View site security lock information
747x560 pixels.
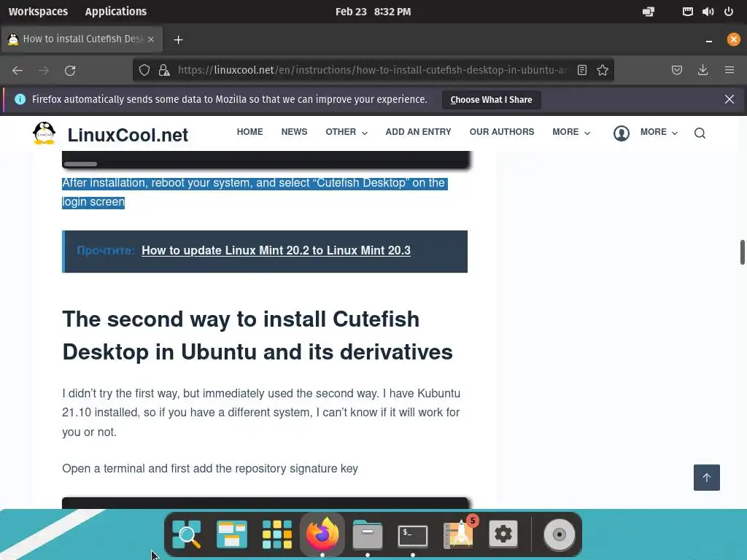(x=164, y=71)
